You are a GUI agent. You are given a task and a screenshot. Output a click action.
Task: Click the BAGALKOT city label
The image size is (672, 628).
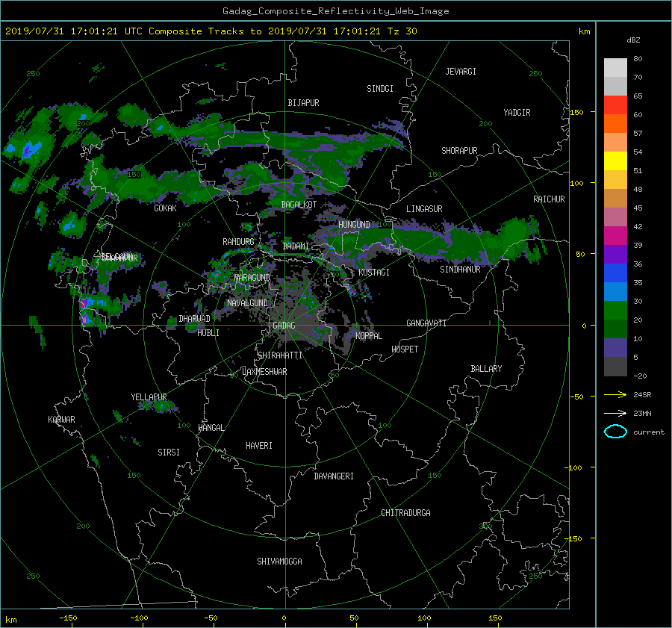[x=299, y=205]
